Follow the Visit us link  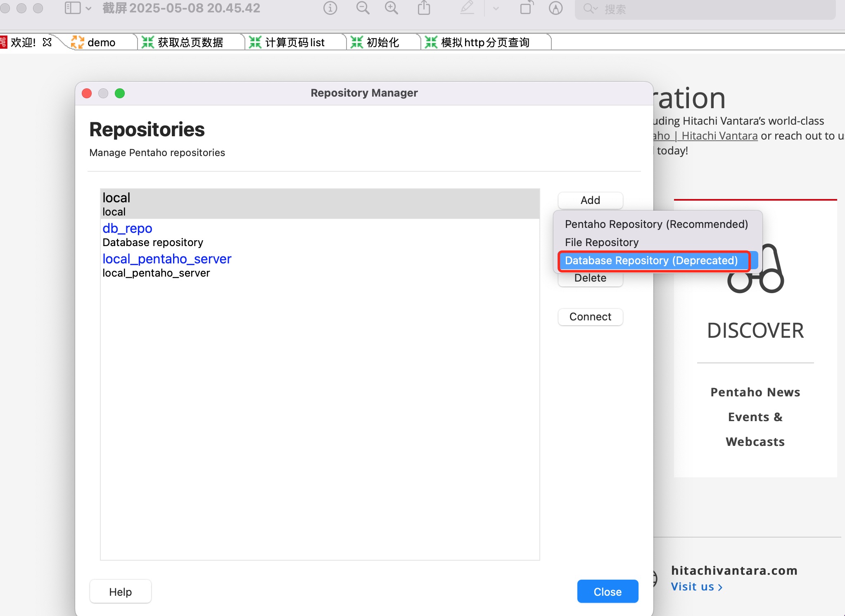pos(696,587)
